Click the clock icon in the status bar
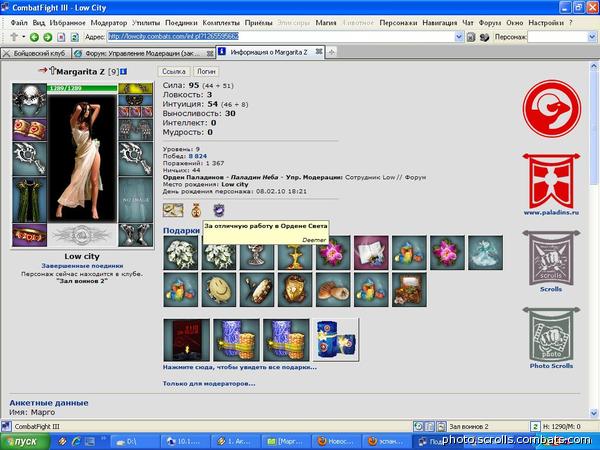 pos(419,426)
